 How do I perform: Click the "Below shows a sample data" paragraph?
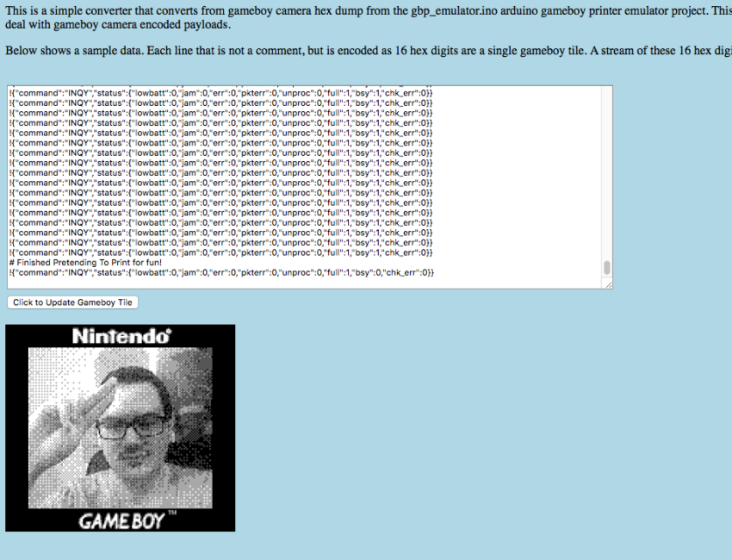pyautogui.click(x=369, y=51)
